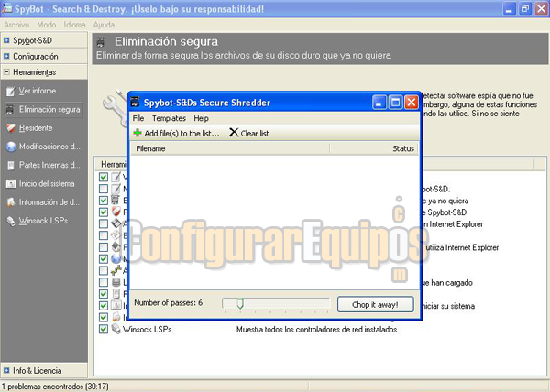The height and width of the screenshot is (392, 550).
Task: Click the Chop it away! button
Action: point(375,304)
